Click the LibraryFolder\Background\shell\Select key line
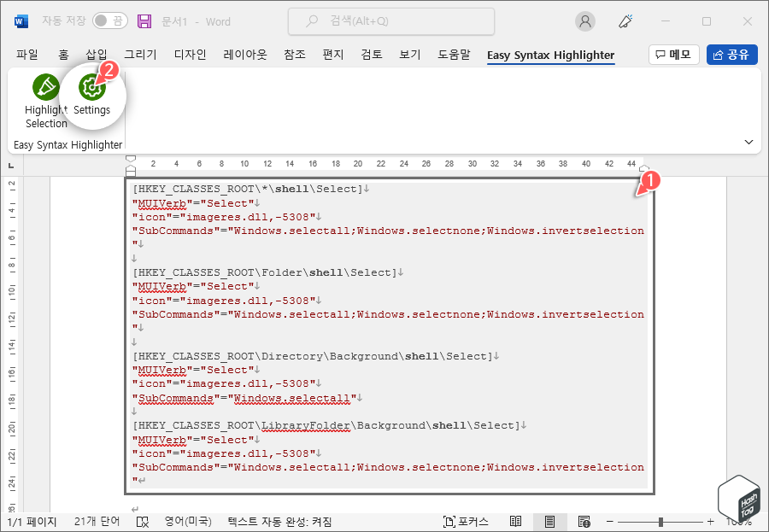Viewport: 769px width, 532px height. [326, 425]
